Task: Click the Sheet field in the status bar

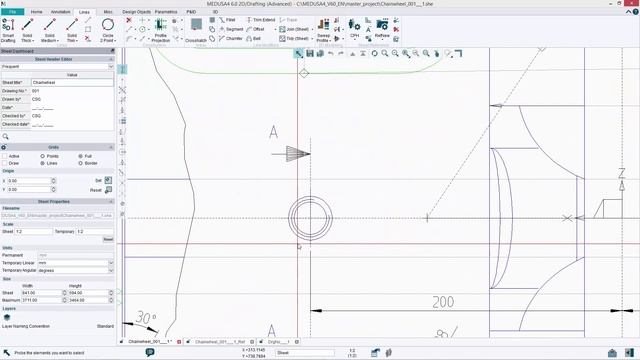Action: 305,353
